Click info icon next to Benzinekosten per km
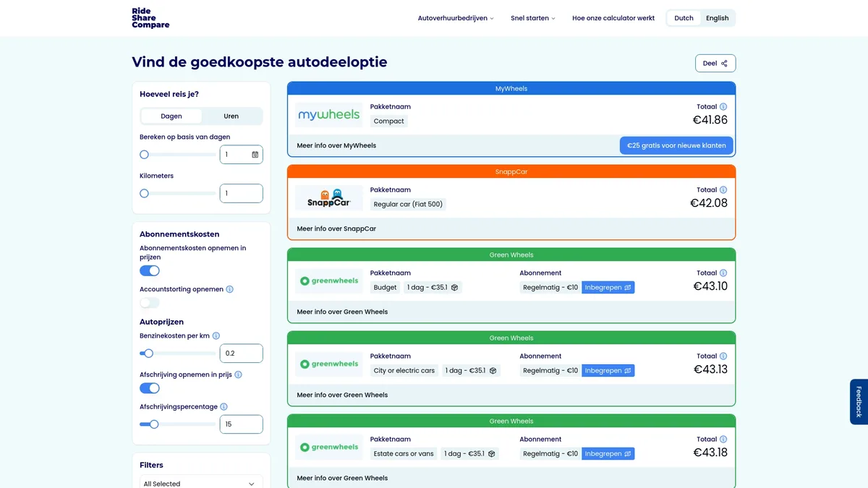 click(x=216, y=336)
